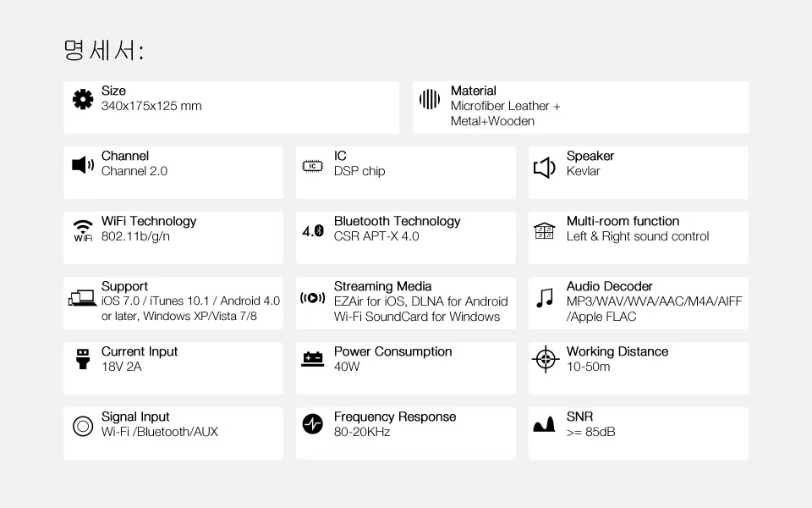Click the iOS 7.0 / iTunes 10.1 line
Image resolution: width=812 pixels, height=508 pixels.
[190, 301]
